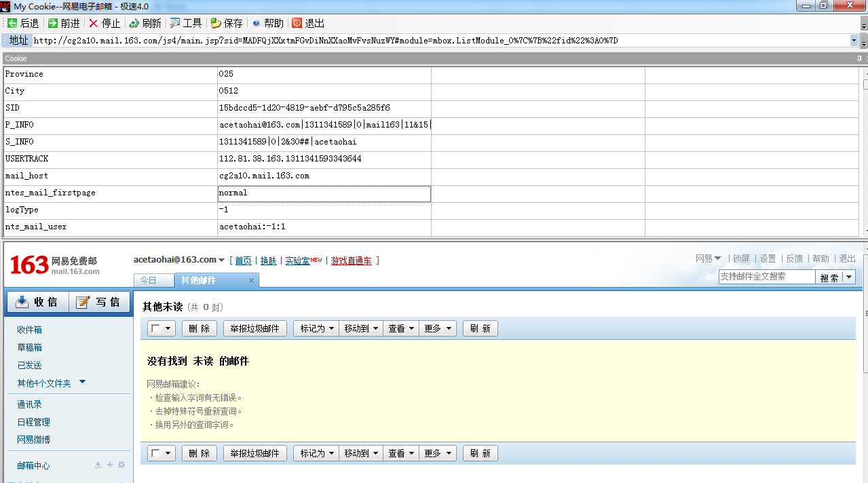Open 网易微博 in sidebar
This screenshot has width=868, height=483.
pyautogui.click(x=33, y=440)
